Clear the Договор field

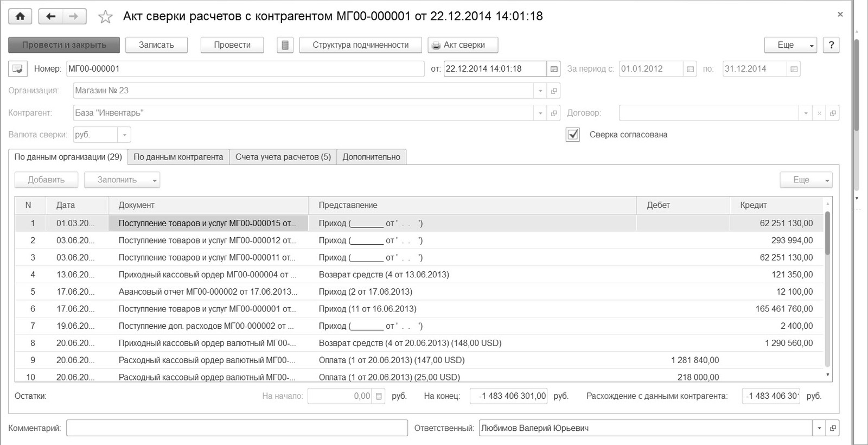pos(819,113)
